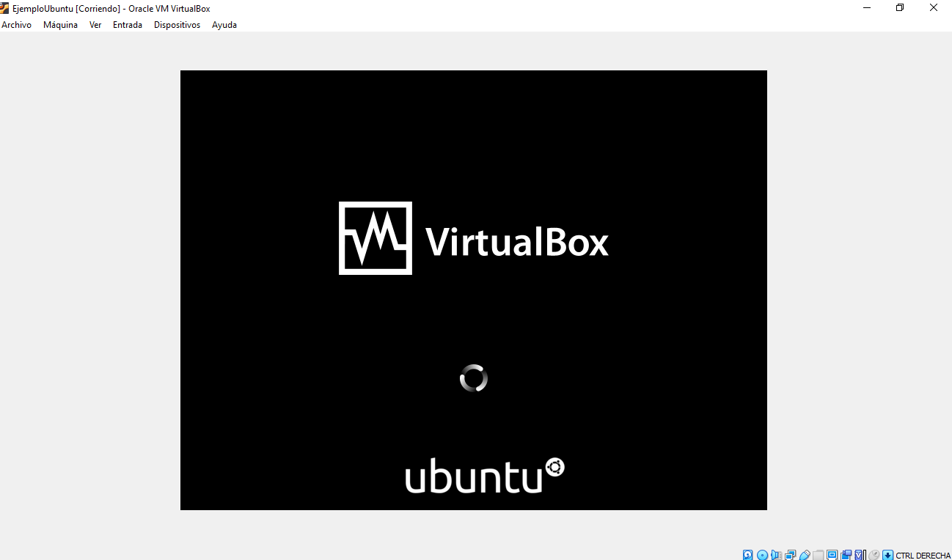Click the keyboard capture arrow icon
This screenshot has height=560, width=952.
(x=887, y=555)
